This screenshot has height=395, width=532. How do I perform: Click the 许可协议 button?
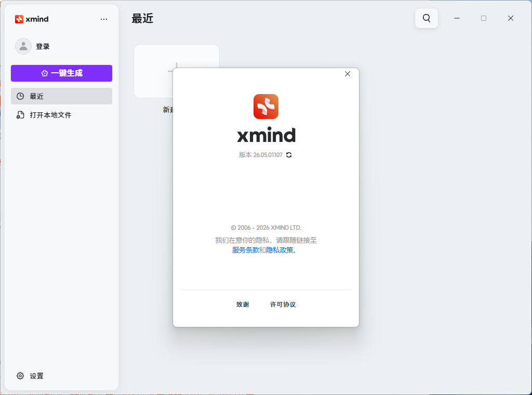(x=283, y=305)
